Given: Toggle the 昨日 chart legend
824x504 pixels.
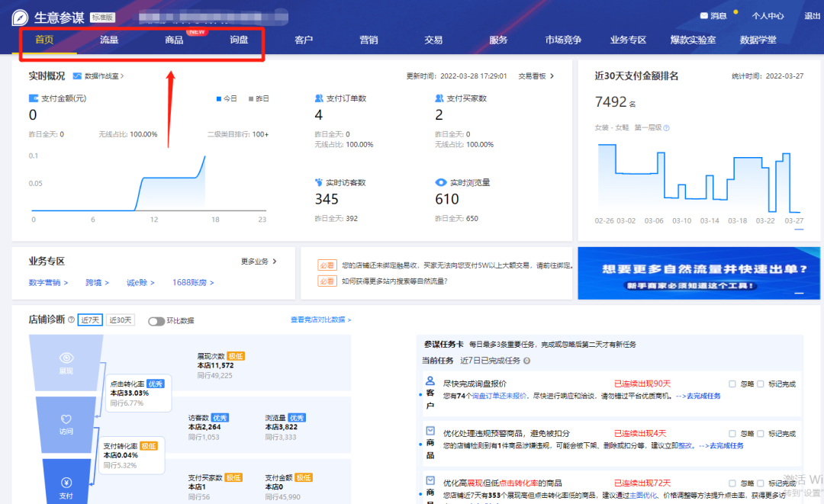Looking at the screenshot, I should click(x=259, y=98).
